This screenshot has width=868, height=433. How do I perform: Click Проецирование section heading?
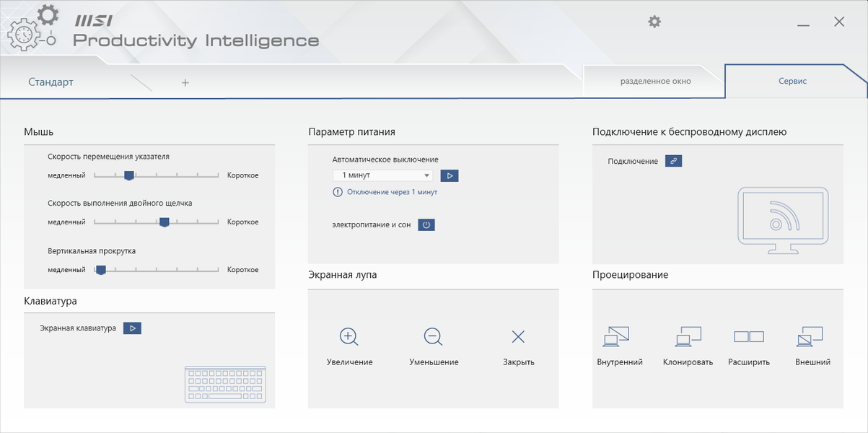(631, 275)
